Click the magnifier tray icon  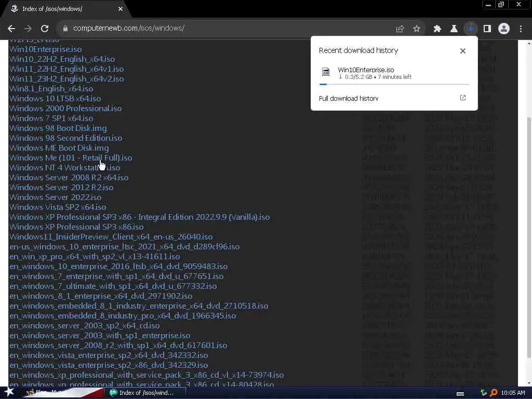tap(494, 393)
